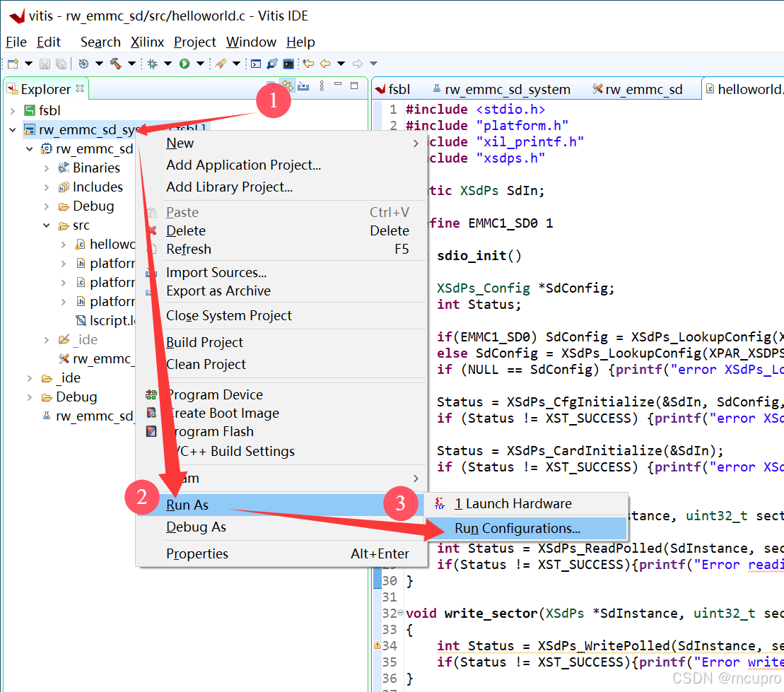The width and height of the screenshot is (784, 692).
Task: Click the New wizard toolbar icon
Action: [x=13, y=64]
